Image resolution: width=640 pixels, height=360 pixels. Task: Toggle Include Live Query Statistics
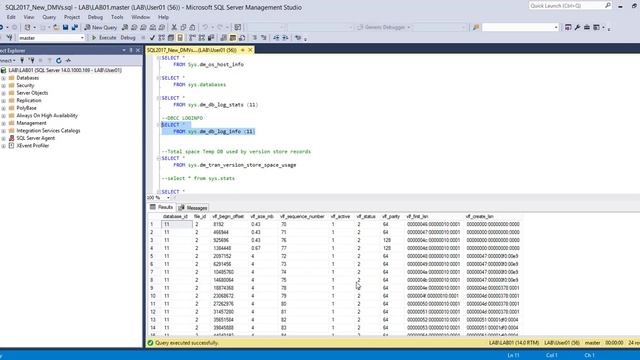tap(202, 38)
